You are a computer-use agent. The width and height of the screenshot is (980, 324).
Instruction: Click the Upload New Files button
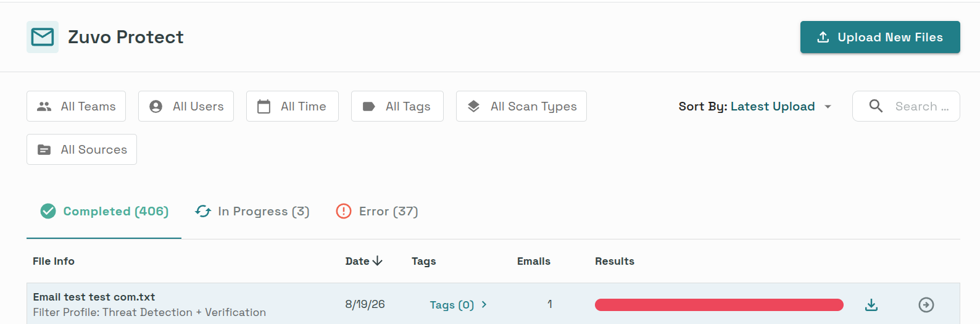tap(880, 37)
